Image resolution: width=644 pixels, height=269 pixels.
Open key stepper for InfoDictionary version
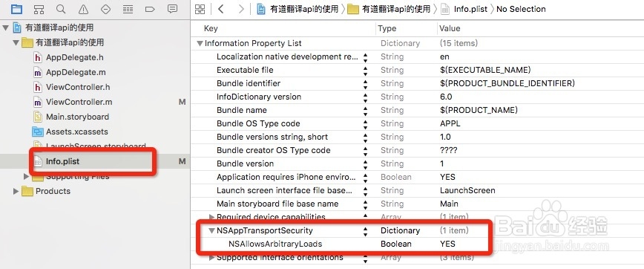pyautogui.click(x=365, y=97)
